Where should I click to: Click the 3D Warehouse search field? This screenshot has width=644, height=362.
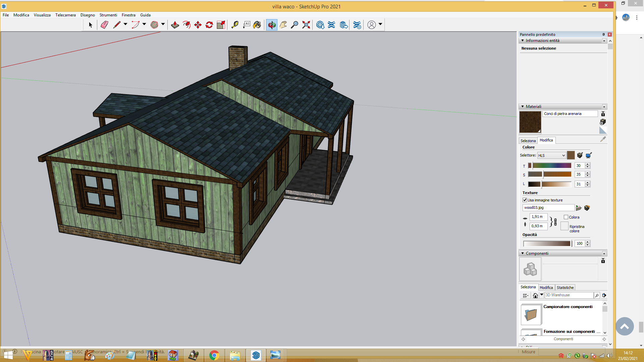point(569,295)
